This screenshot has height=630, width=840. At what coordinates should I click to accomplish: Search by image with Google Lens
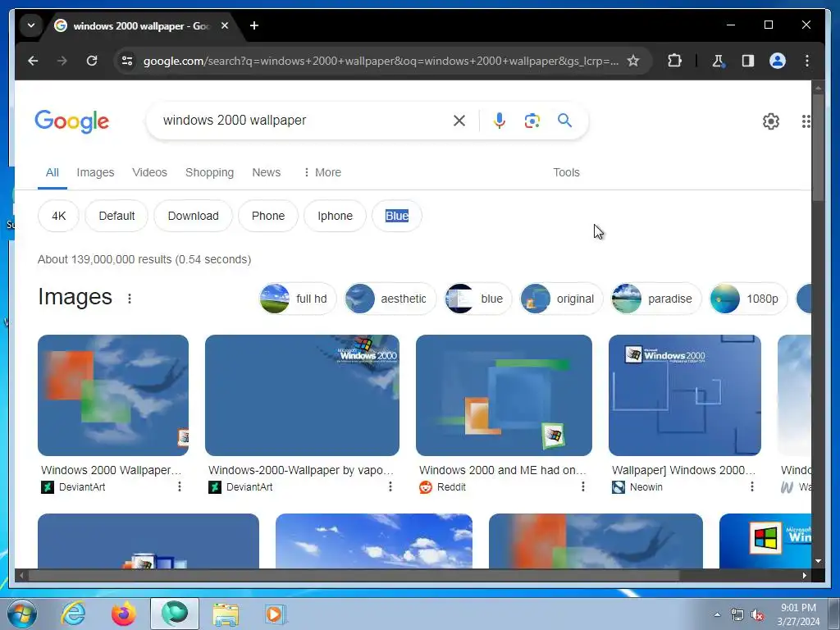point(532,121)
